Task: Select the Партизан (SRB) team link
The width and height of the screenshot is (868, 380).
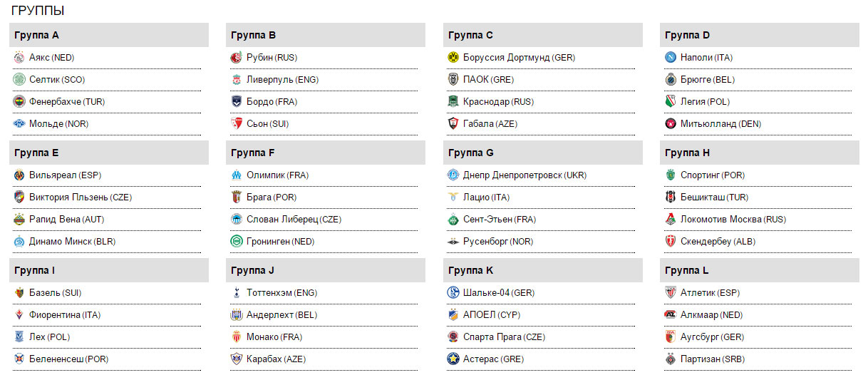Action: coord(713,359)
